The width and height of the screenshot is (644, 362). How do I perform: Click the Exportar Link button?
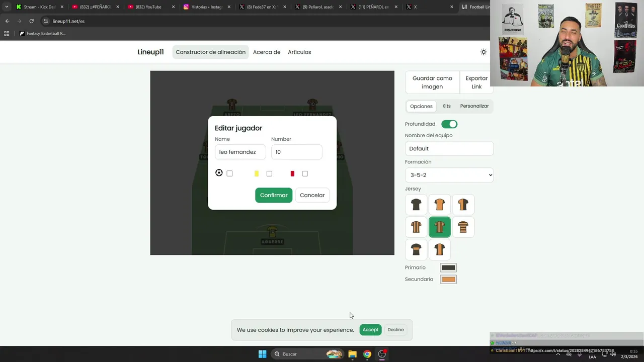(x=476, y=82)
